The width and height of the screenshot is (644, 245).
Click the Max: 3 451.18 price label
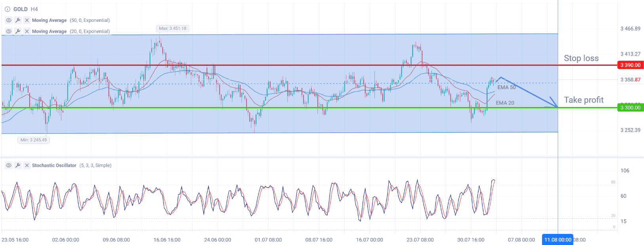click(173, 29)
